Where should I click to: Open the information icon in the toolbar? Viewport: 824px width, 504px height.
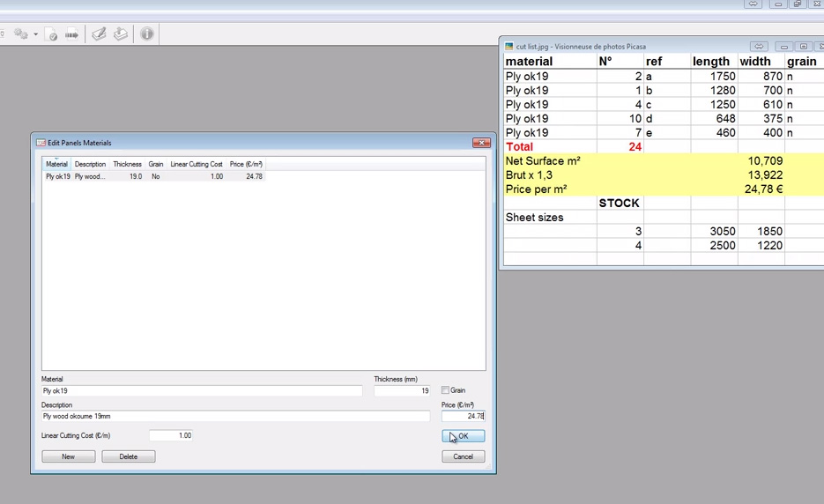(146, 34)
